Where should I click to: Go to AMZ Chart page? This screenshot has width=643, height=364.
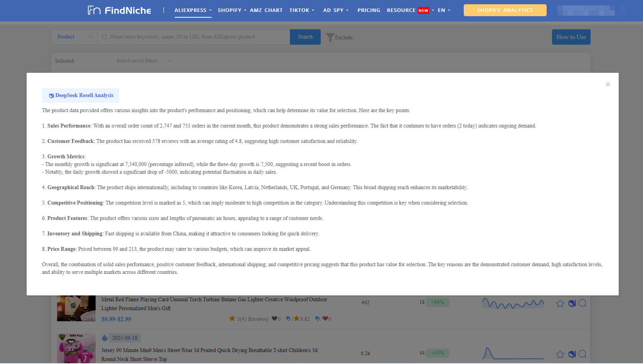coord(266,10)
